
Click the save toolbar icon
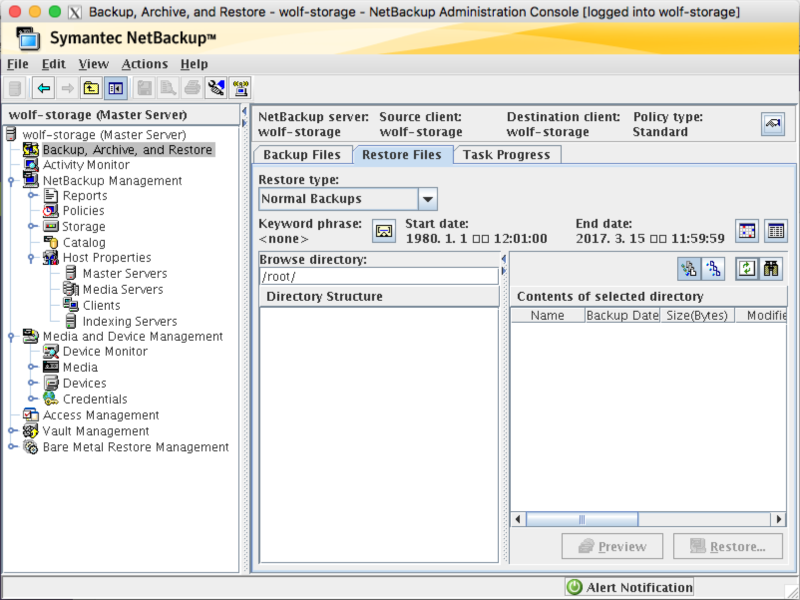(144, 88)
